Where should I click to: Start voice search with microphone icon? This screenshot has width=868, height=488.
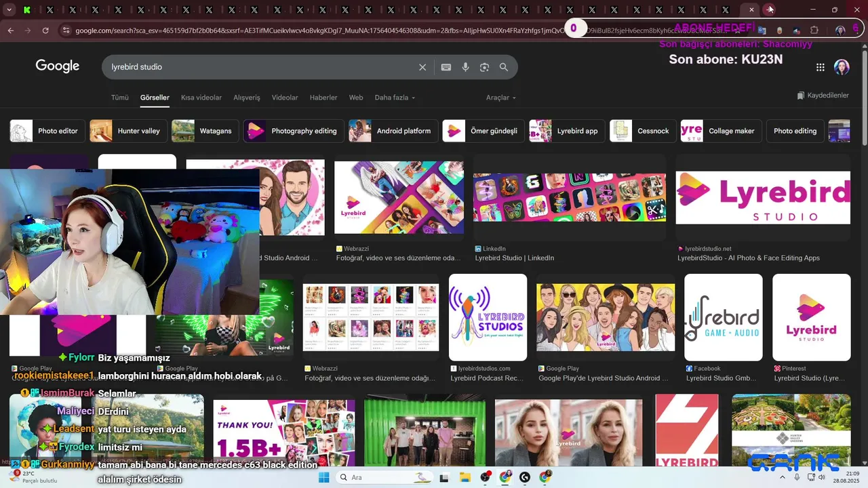pos(465,67)
